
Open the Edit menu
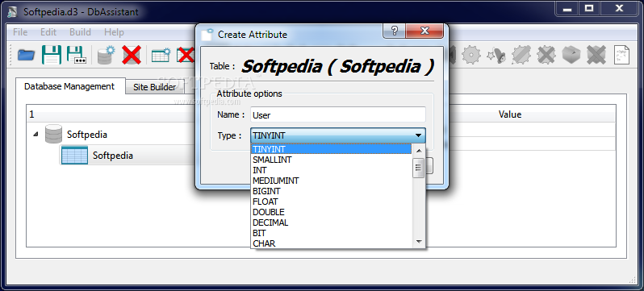tap(48, 32)
